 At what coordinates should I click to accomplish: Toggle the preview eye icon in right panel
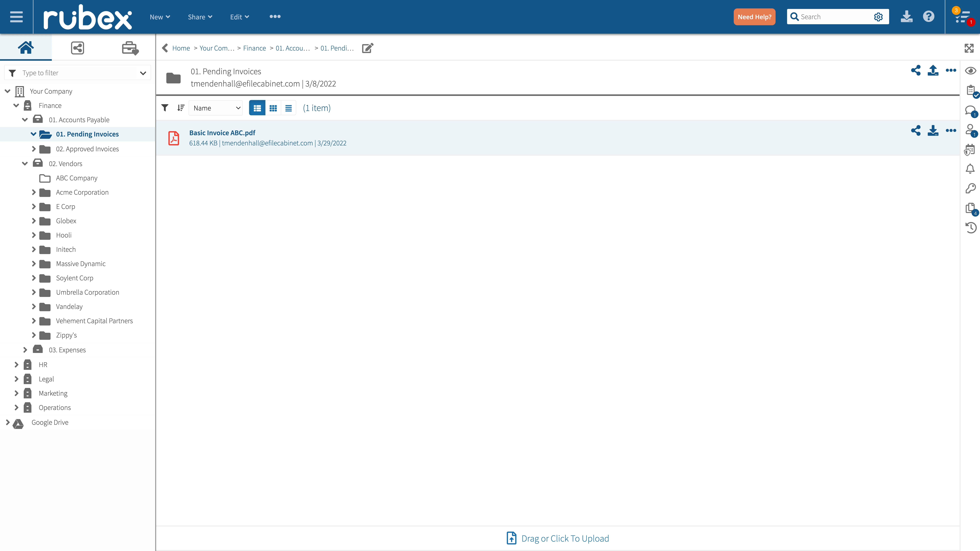coord(970,71)
